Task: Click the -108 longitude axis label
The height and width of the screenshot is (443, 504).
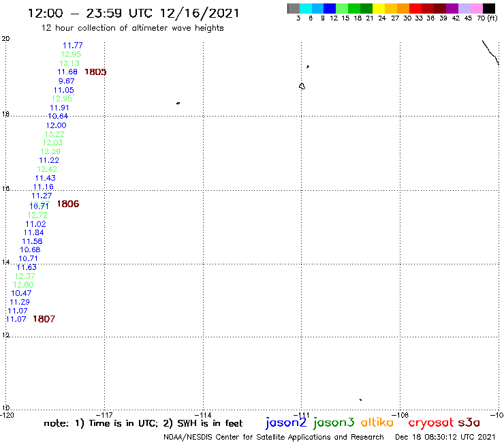Action: click(400, 415)
